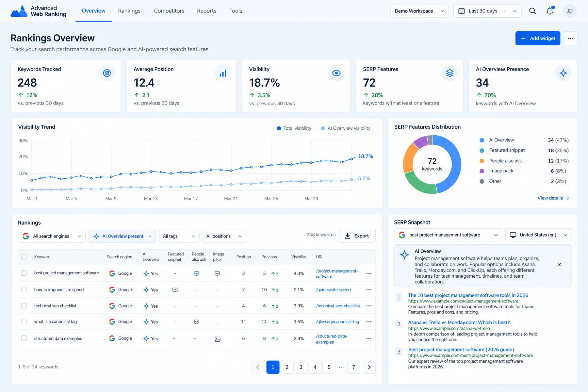Screen dimensions: 588x392
Task: Switch to the Reports tab
Action: click(x=206, y=11)
